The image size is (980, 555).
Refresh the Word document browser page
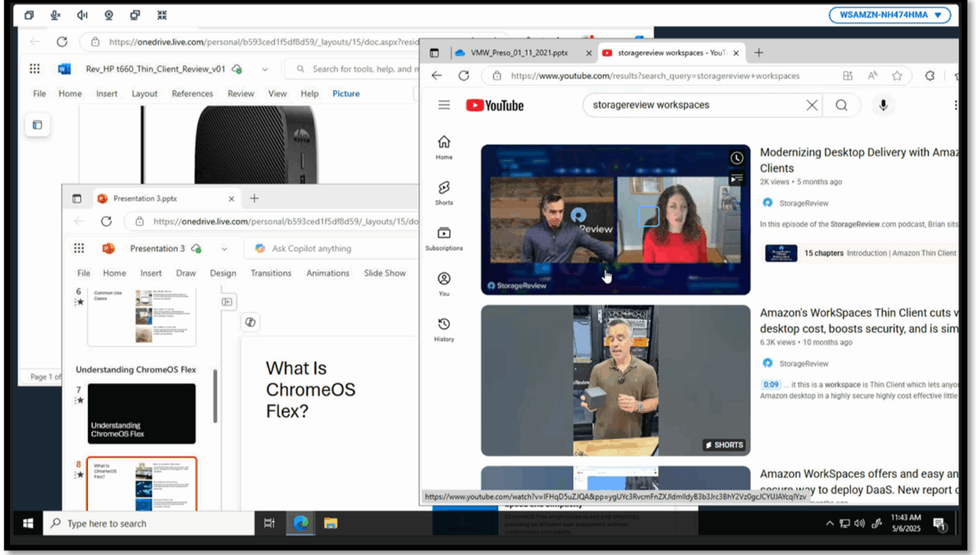tap(62, 42)
